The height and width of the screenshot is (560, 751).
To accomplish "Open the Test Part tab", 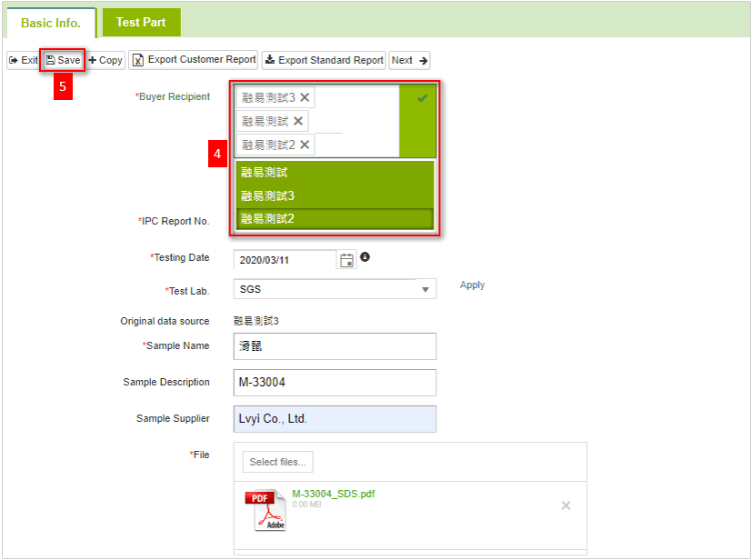I will click(x=141, y=22).
